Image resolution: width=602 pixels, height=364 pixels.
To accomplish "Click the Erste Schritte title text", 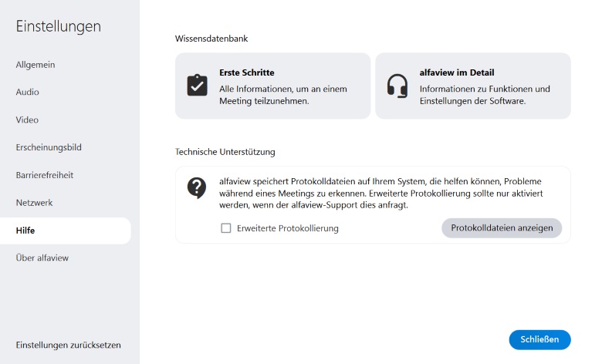I will 247,72.
